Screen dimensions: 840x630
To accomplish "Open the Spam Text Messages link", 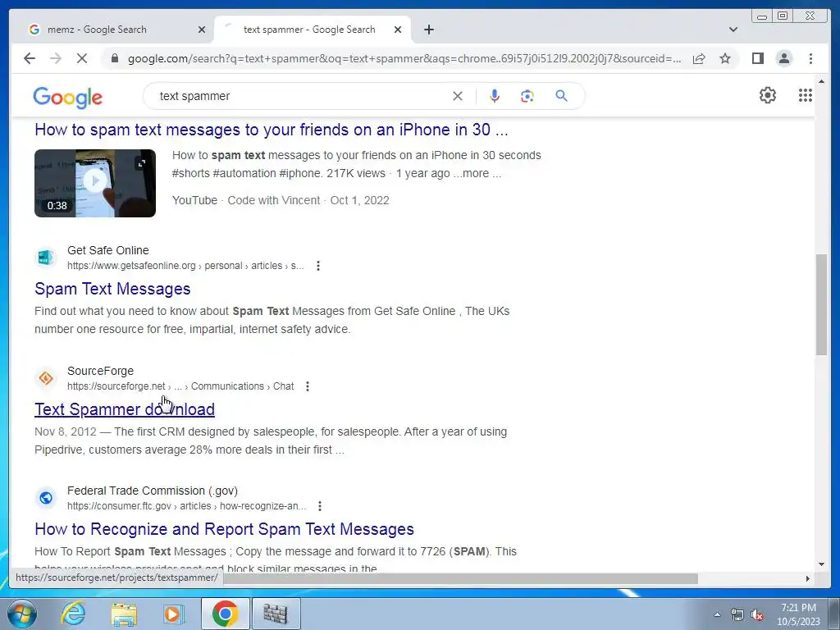I will 112,289.
